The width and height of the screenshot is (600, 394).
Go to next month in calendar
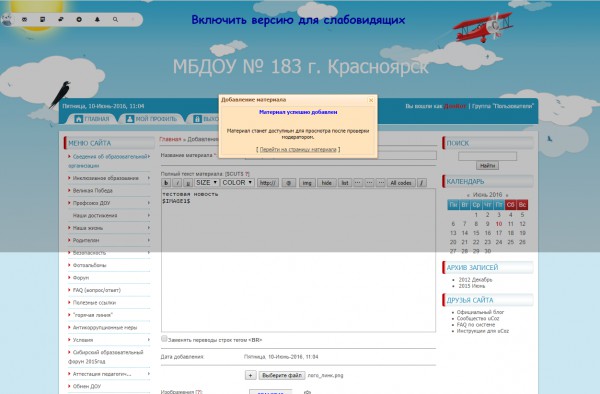click(507, 195)
